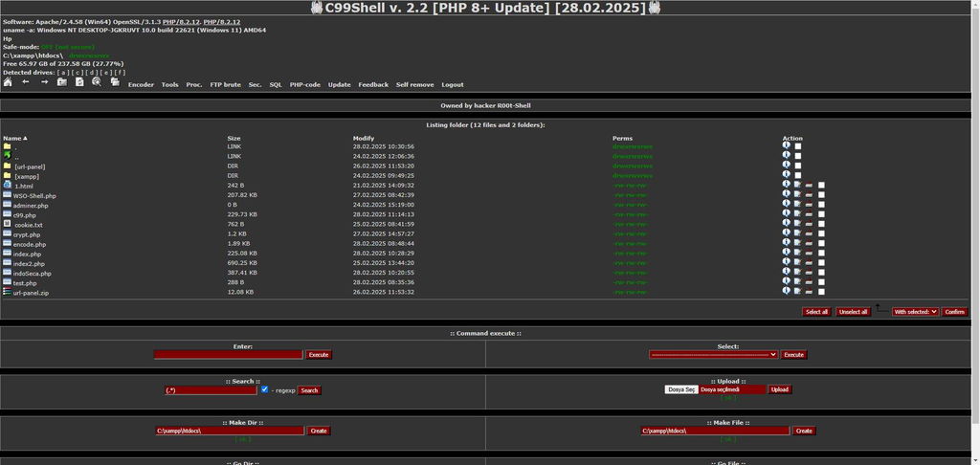The height and width of the screenshot is (465, 980).
Task: Click the vertical page scrollbar
Action: click(x=975, y=212)
